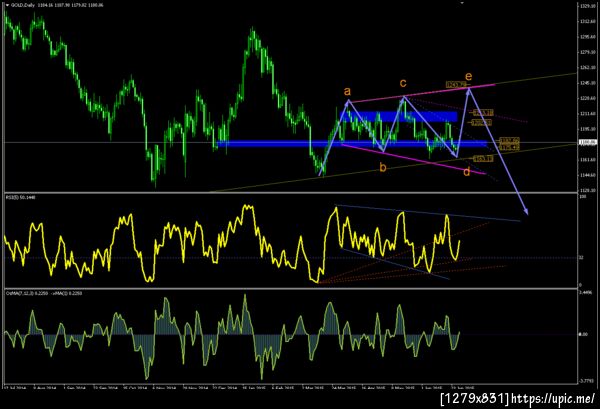Click the highlighted current price tag on axis
This screenshot has width=600, height=409.
point(589,142)
